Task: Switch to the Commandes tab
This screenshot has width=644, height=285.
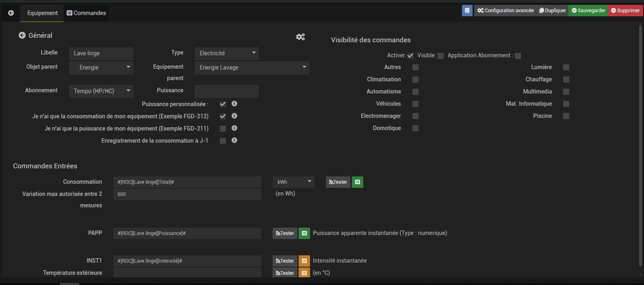Action: click(86, 13)
